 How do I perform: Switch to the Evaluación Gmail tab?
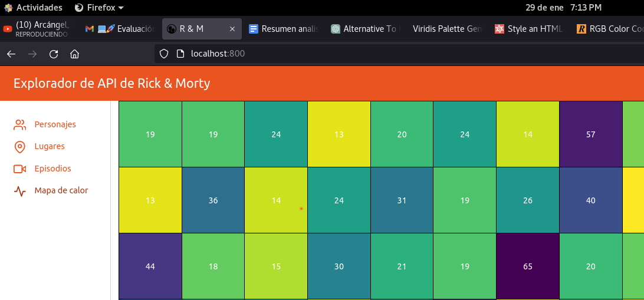tap(120, 29)
